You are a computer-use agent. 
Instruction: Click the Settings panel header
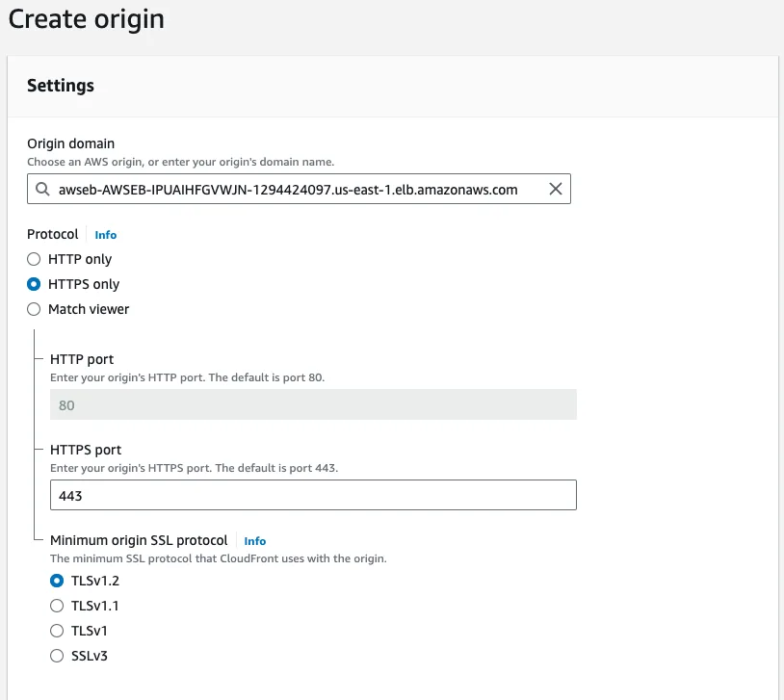61,86
